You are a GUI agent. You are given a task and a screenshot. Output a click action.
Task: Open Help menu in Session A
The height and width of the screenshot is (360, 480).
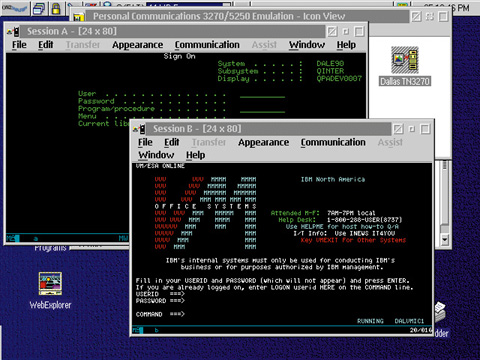click(346, 45)
